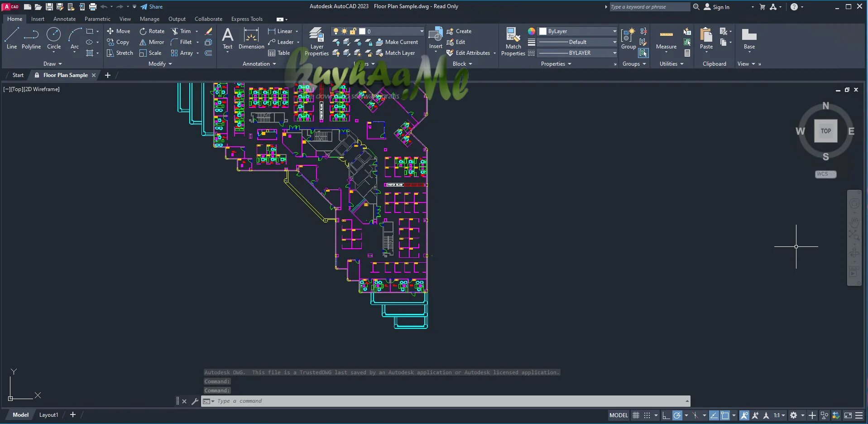
Task: Click the MODEL space button in status bar
Action: pos(619,415)
